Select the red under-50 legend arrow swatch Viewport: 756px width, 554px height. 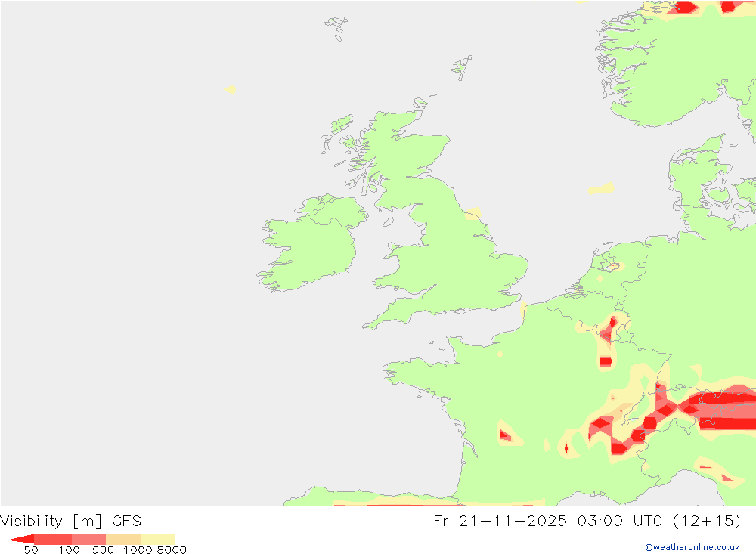coord(20,539)
